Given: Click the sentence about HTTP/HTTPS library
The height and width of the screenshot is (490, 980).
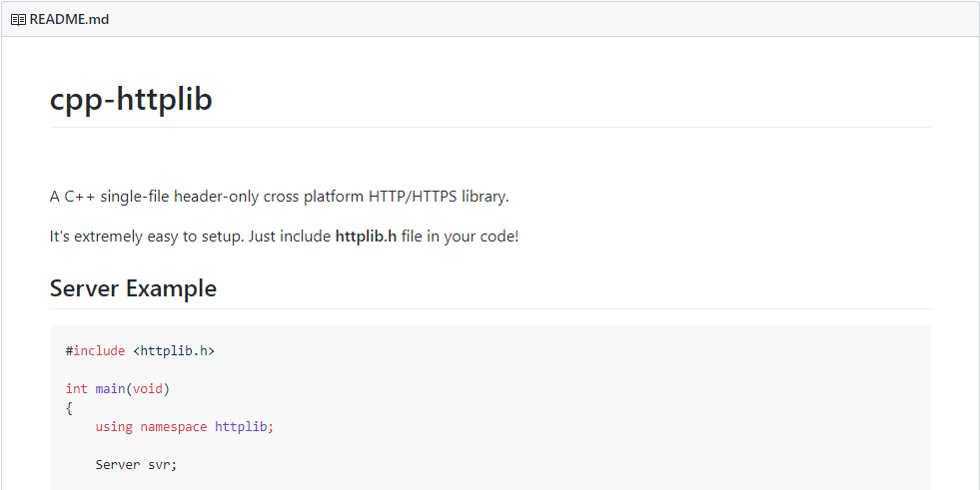Looking at the screenshot, I should click(x=280, y=197).
